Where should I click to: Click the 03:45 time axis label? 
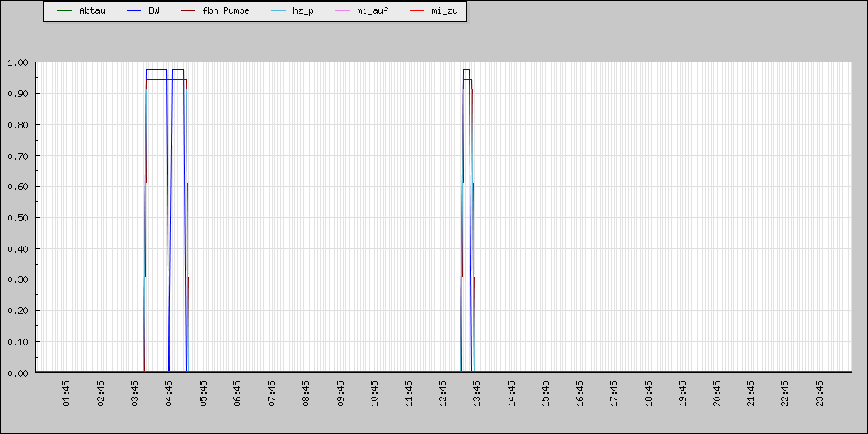(x=135, y=392)
